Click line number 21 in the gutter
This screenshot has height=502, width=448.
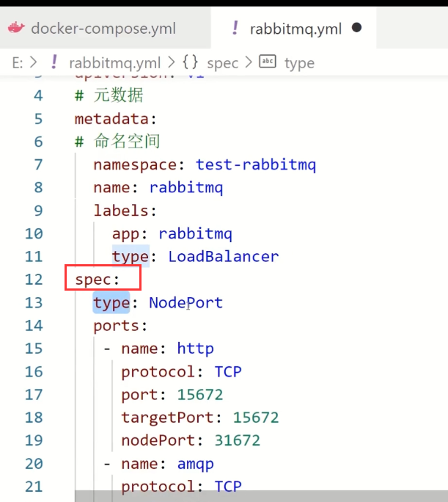click(x=34, y=487)
